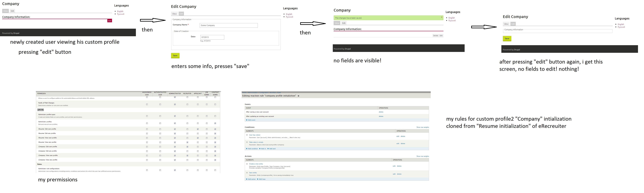Open "Rules" from the breadcrumb trail
This screenshot has height=193, width=644.
(279, 92)
